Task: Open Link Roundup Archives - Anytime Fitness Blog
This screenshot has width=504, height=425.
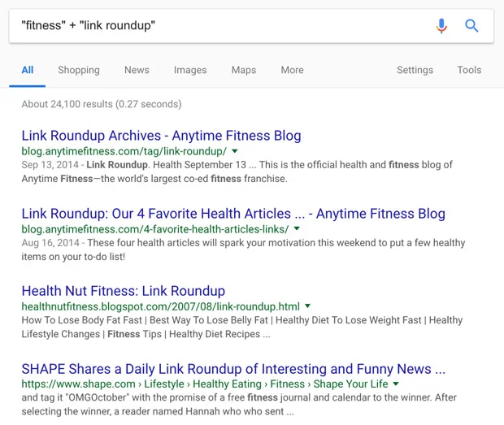Action: click(161, 136)
